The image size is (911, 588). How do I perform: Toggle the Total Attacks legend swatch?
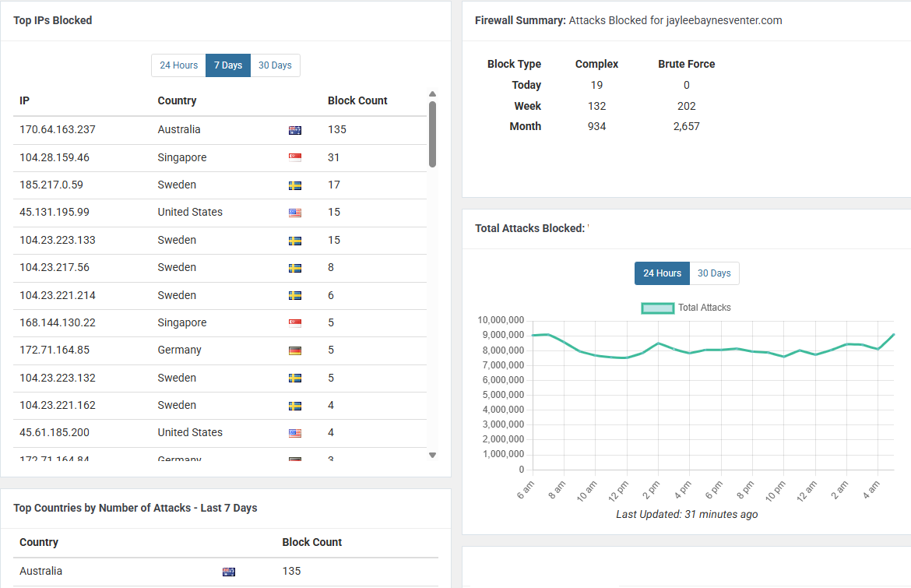coord(658,308)
